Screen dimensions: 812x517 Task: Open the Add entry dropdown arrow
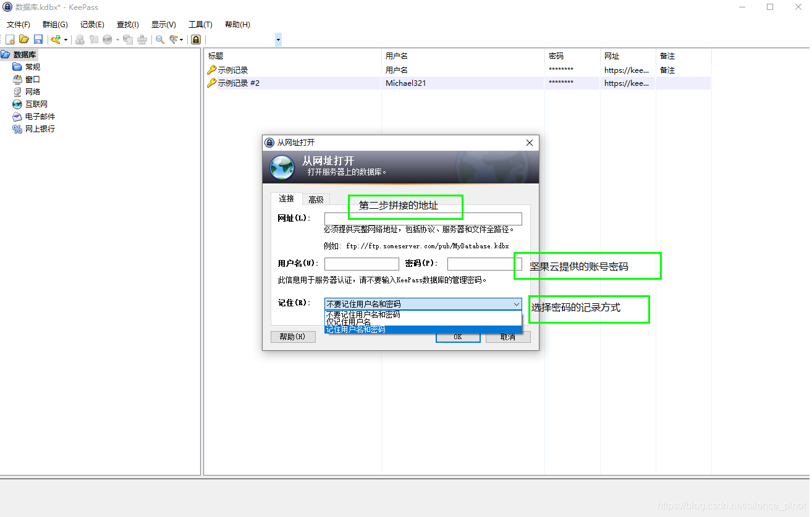tap(66, 40)
